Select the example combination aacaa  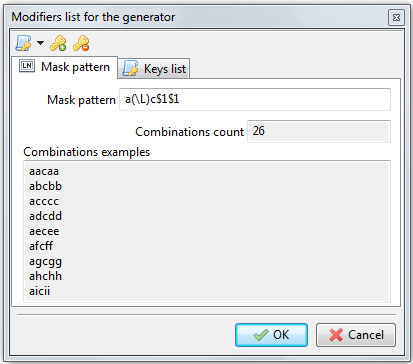click(x=44, y=171)
